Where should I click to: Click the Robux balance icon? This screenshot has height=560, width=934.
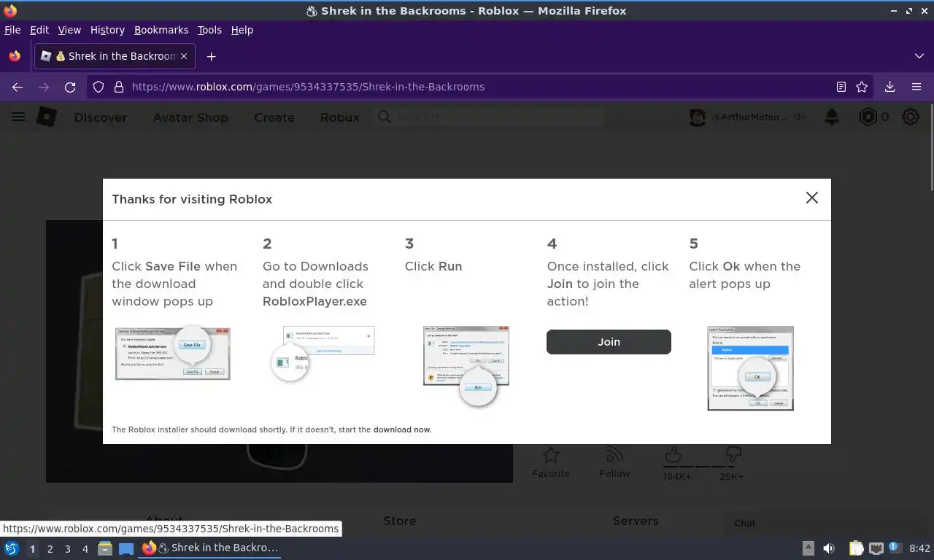click(868, 117)
